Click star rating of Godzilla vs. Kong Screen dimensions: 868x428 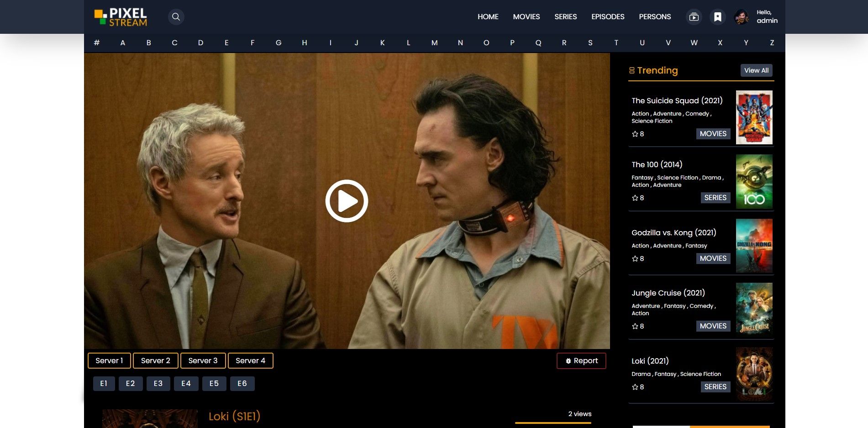(638, 259)
